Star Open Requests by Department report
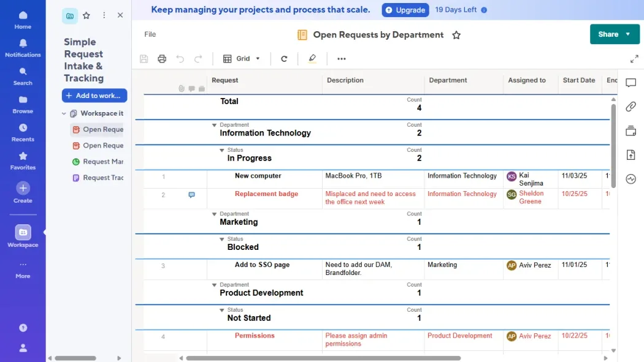 pyautogui.click(x=456, y=36)
